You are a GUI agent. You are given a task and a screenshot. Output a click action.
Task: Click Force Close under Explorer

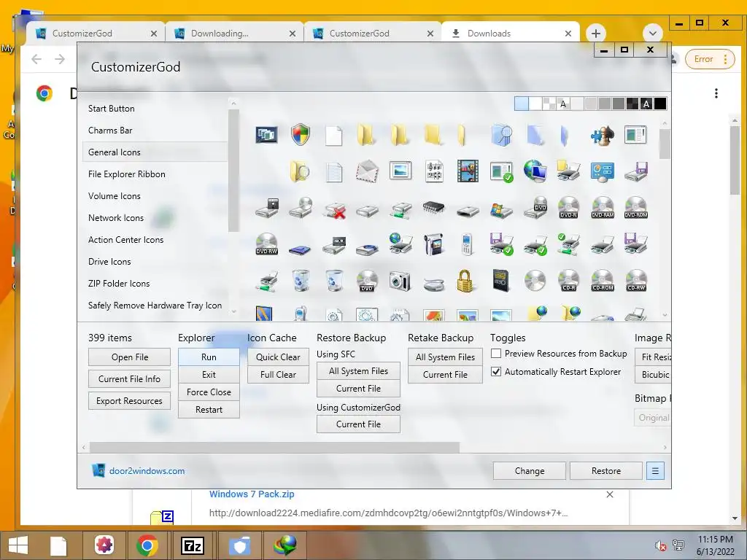(x=209, y=392)
